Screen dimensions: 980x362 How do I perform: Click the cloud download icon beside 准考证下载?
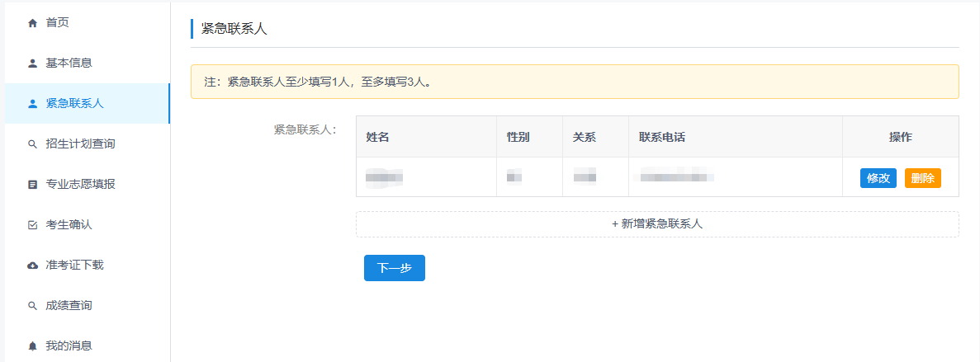pos(33,266)
